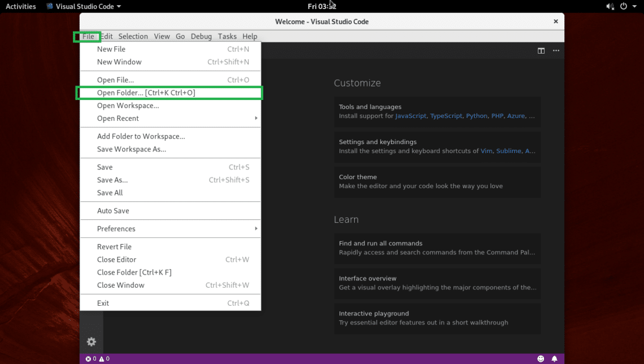Open the Visual Studio Code app menu dropdown
The width and height of the screenshot is (644, 364).
coord(84,6)
